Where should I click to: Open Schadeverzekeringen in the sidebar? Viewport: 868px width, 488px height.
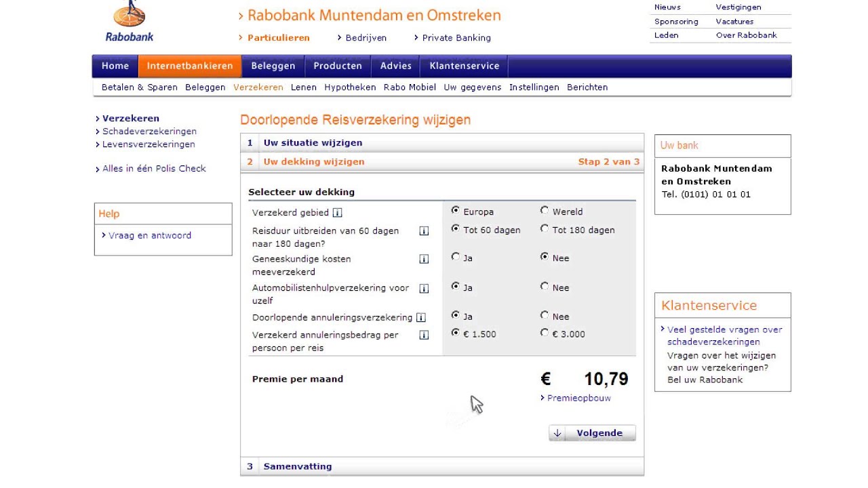[150, 131]
